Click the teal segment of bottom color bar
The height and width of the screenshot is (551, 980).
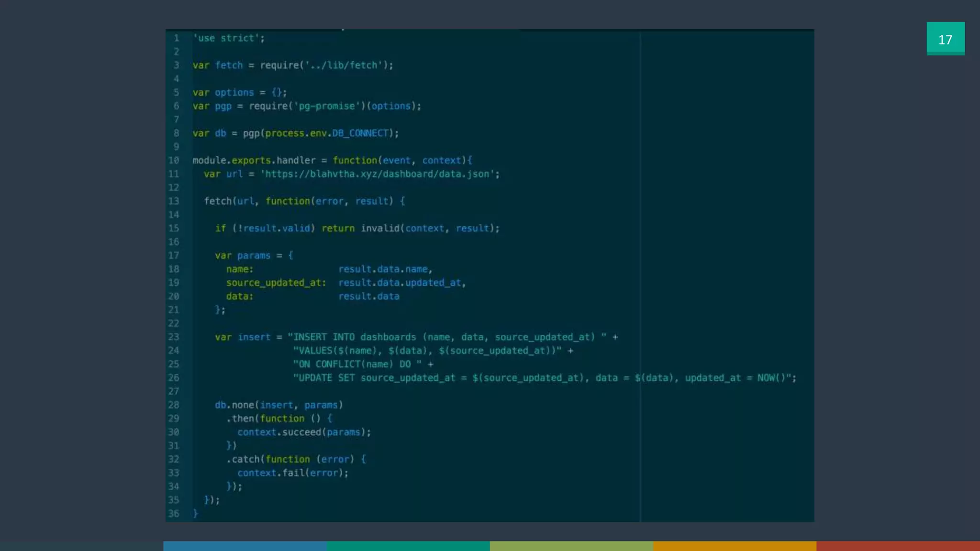point(408,546)
